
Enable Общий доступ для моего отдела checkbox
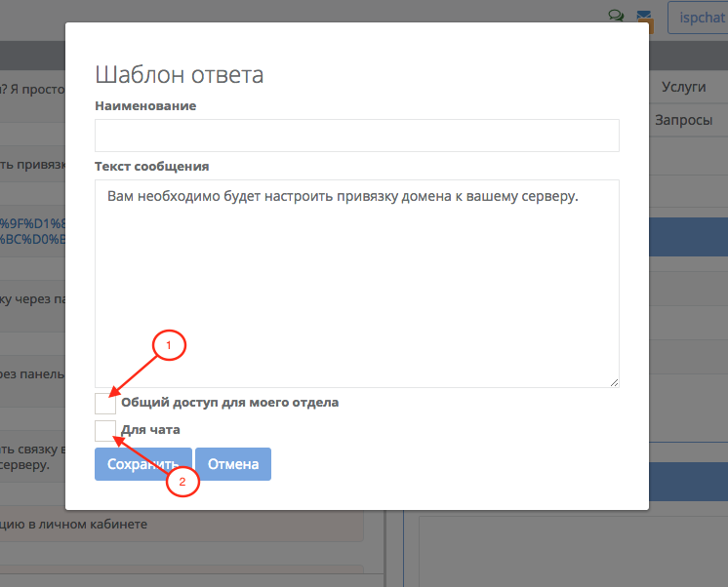coord(105,404)
